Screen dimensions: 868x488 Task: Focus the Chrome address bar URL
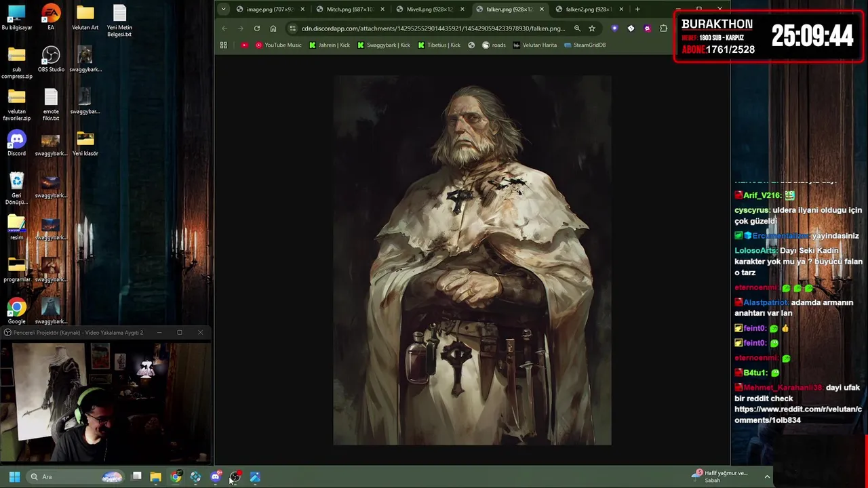(433, 28)
